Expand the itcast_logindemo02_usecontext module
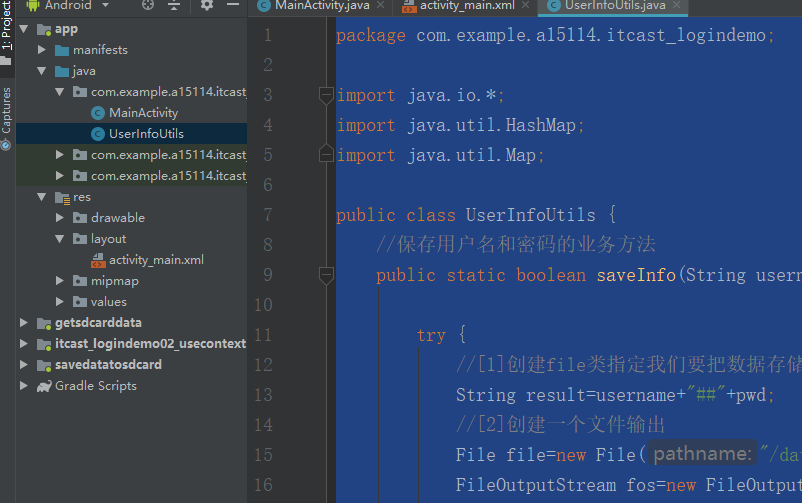 tap(24, 343)
